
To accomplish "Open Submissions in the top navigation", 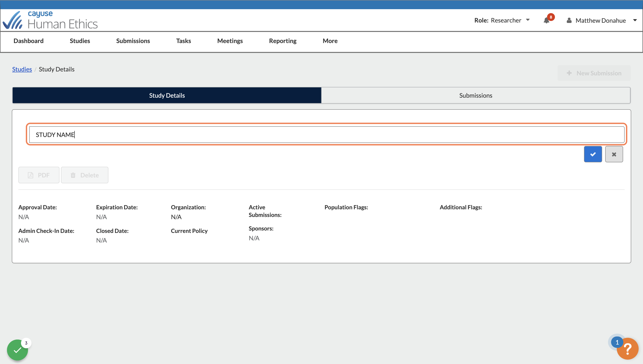I will [133, 41].
